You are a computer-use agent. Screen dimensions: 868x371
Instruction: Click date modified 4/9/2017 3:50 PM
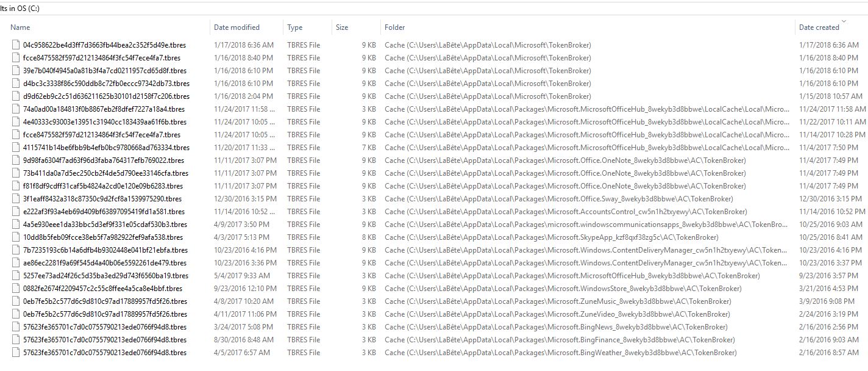pyautogui.click(x=242, y=225)
